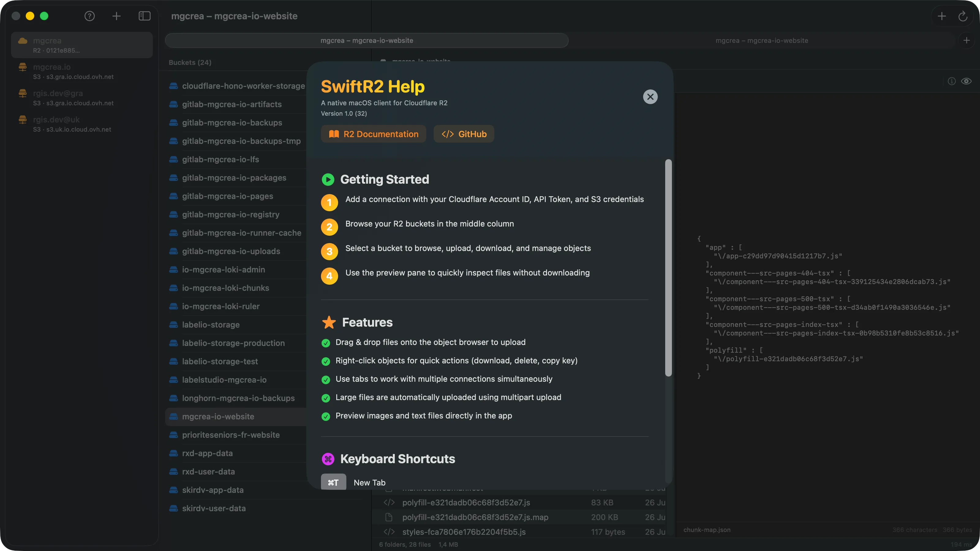Select the polyfill-e321dadb06c68f3d52e7.js.map file
980x551 pixels.
pyautogui.click(x=475, y=517)
